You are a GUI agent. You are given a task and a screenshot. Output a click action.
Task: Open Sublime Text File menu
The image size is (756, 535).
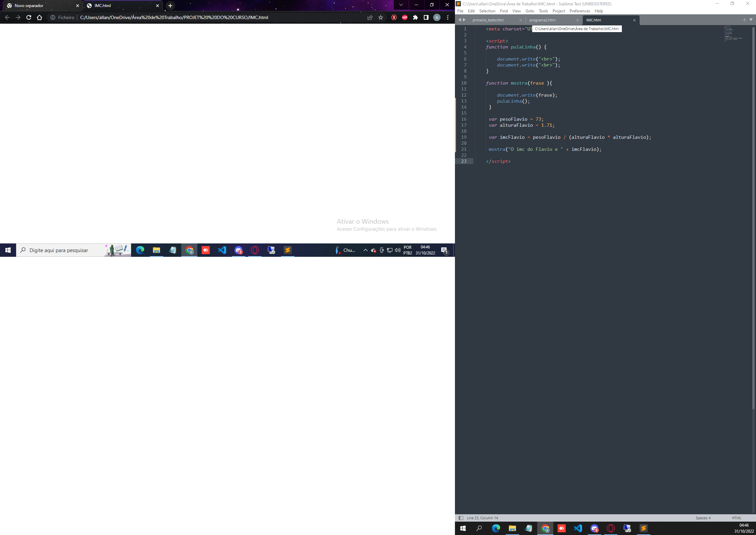tap(460, 11)
